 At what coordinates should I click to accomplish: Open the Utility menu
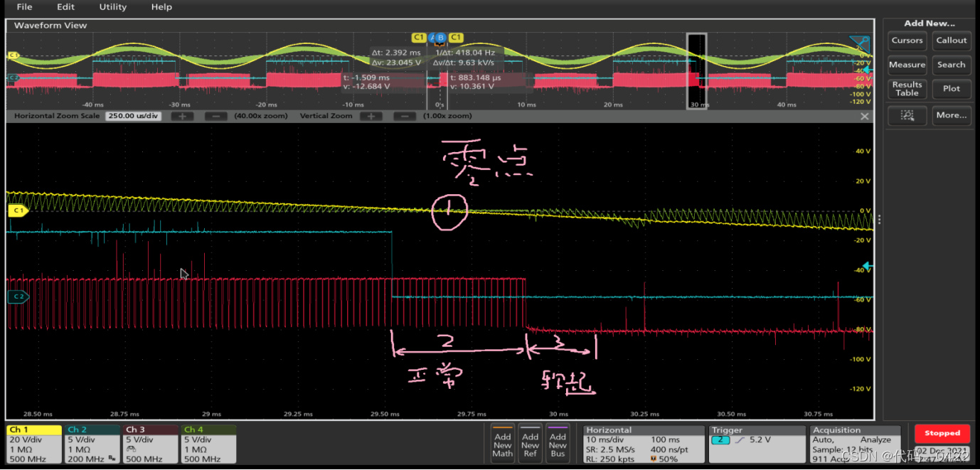point(112,7)
